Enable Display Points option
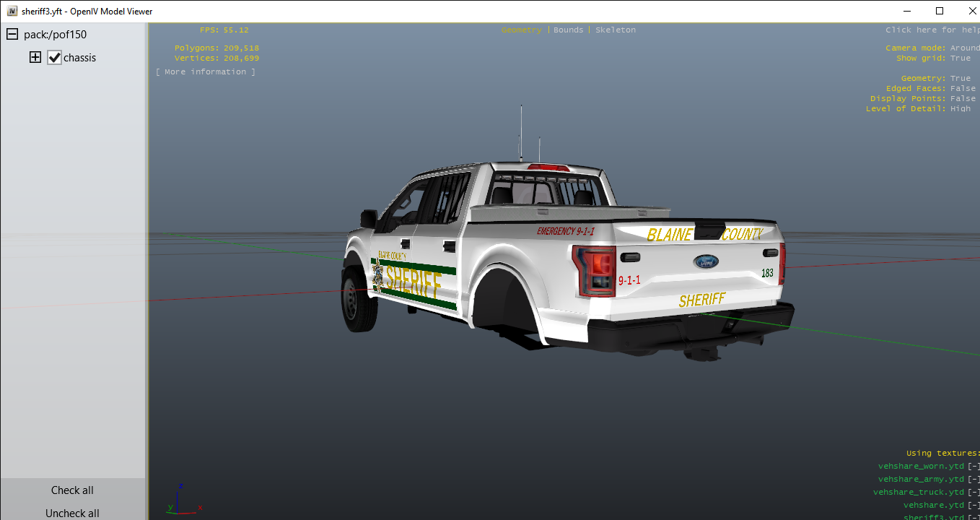 963,99
